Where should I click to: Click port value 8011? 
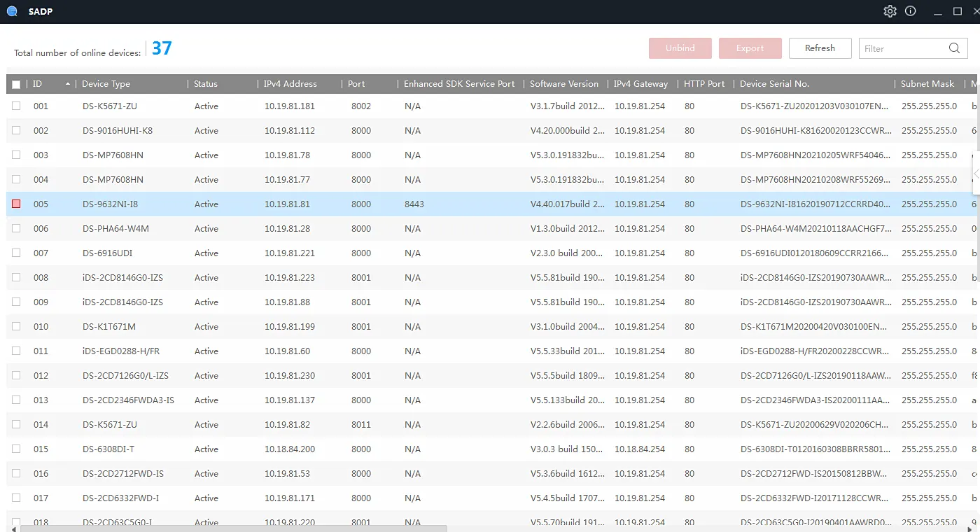(361, 425)
